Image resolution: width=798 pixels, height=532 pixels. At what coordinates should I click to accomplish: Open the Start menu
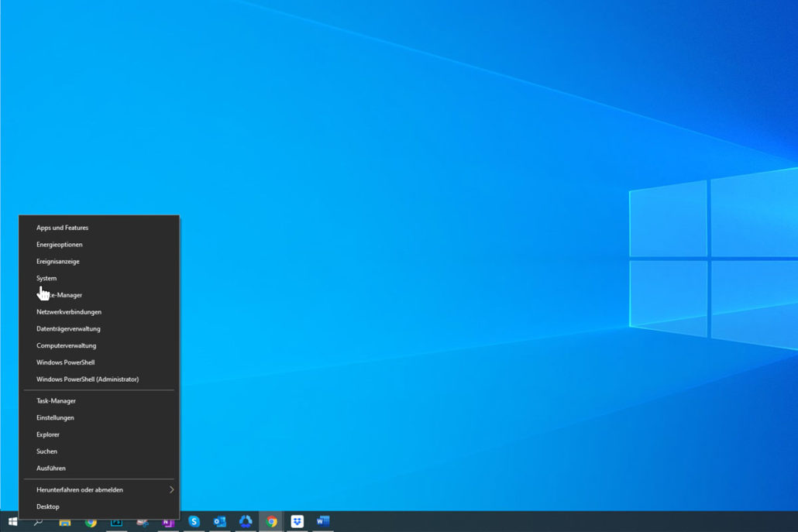(x=12, y=522)
